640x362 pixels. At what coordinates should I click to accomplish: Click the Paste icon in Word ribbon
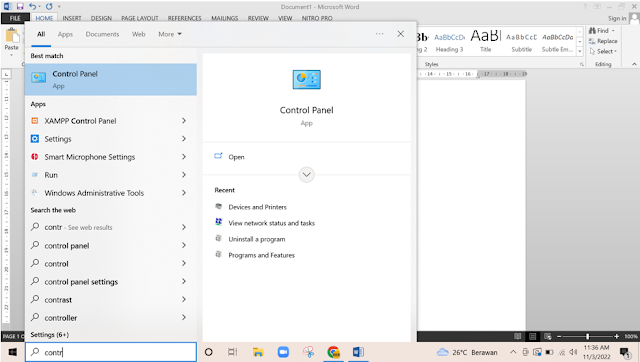pyautogui.click(x=12, y=36)
